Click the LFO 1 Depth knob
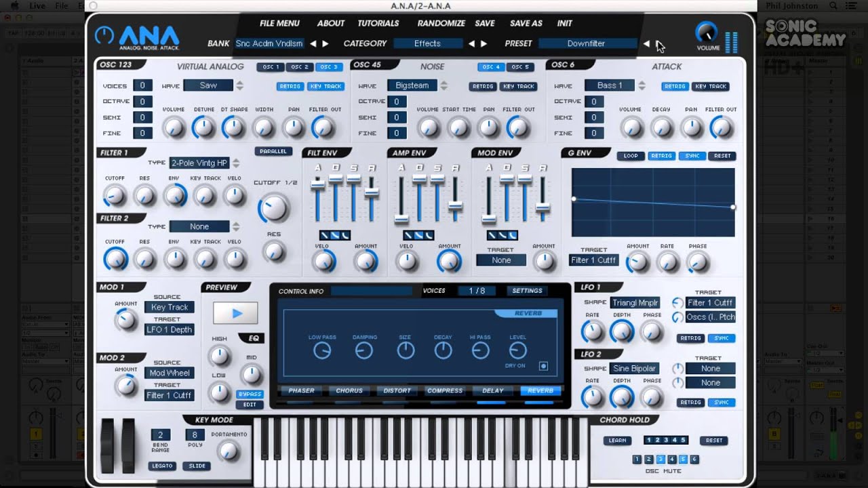868x488 pixels. click(622, 331)
